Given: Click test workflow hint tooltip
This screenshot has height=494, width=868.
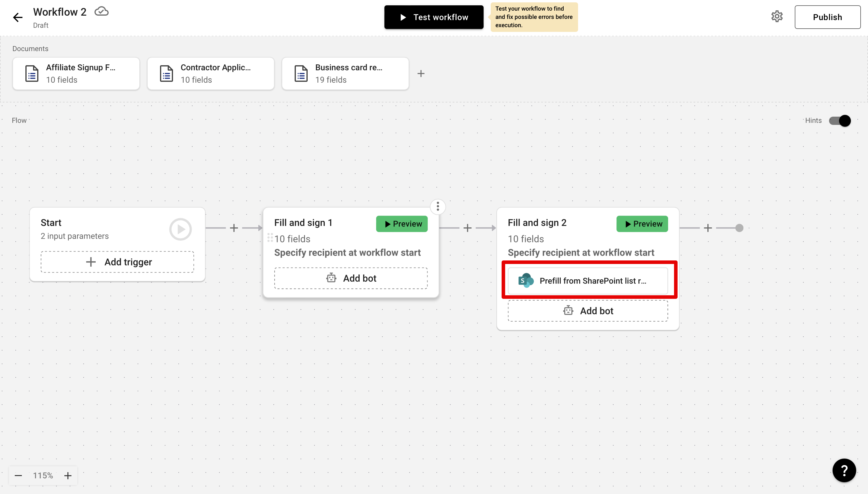Looking at the screenshot, I should click(x=534, y=17).
